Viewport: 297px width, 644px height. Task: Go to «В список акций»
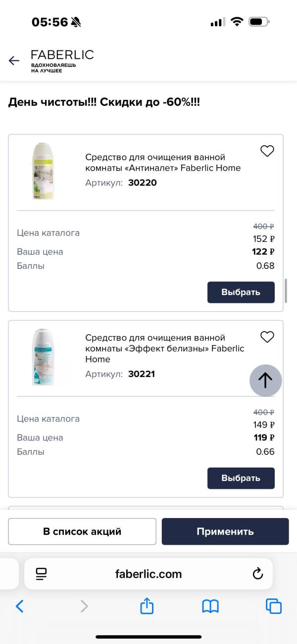82,531
